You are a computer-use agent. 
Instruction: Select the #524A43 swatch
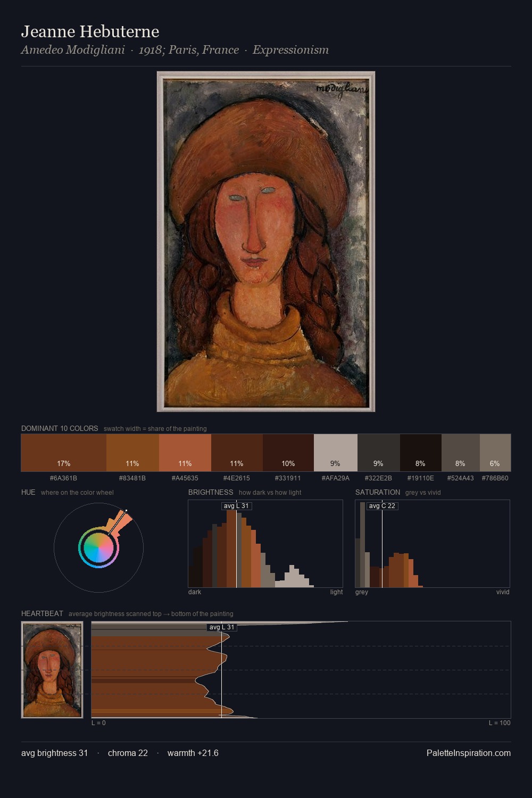[x=460, y=453]
